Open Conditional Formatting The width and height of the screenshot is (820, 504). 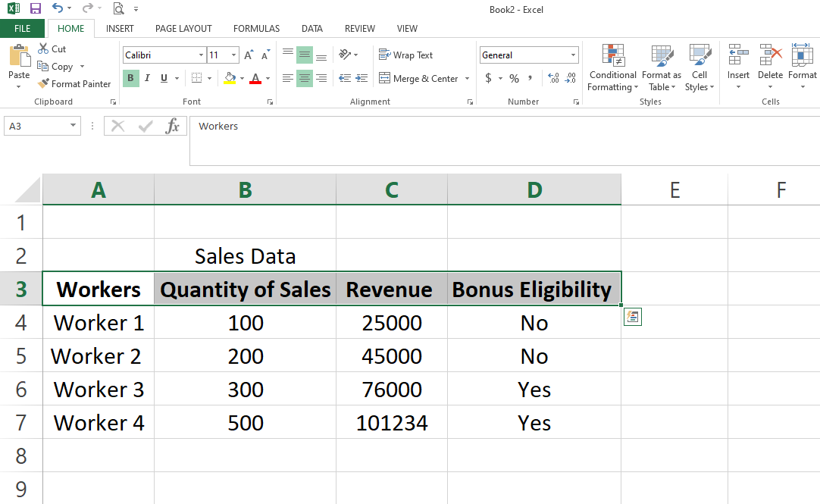click(x=612, y=67)
